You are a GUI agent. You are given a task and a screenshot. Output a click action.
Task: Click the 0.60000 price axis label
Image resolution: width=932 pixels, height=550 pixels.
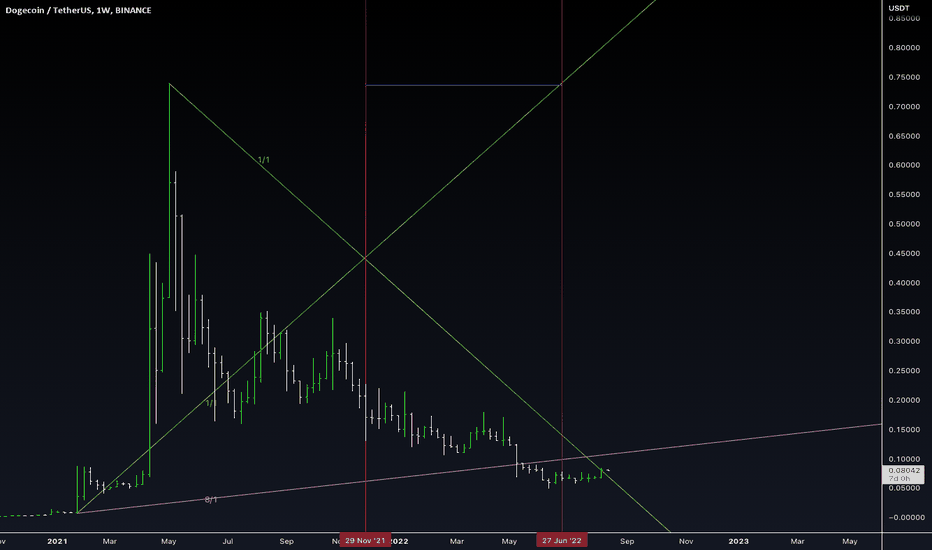[x=904, y=165]
